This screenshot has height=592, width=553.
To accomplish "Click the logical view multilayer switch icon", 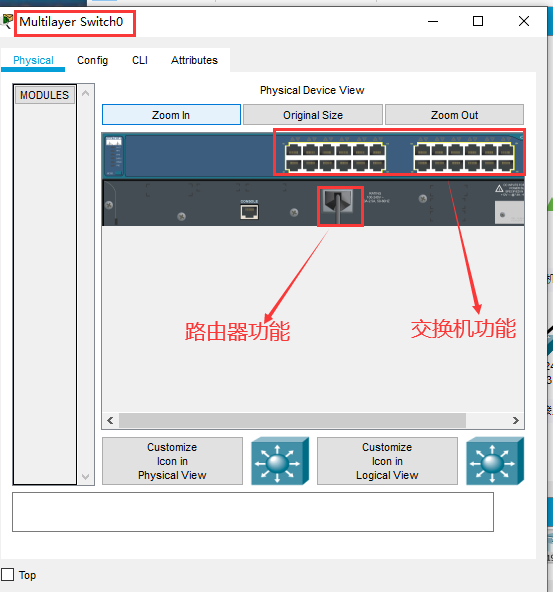I will click(x=495, y=461).
